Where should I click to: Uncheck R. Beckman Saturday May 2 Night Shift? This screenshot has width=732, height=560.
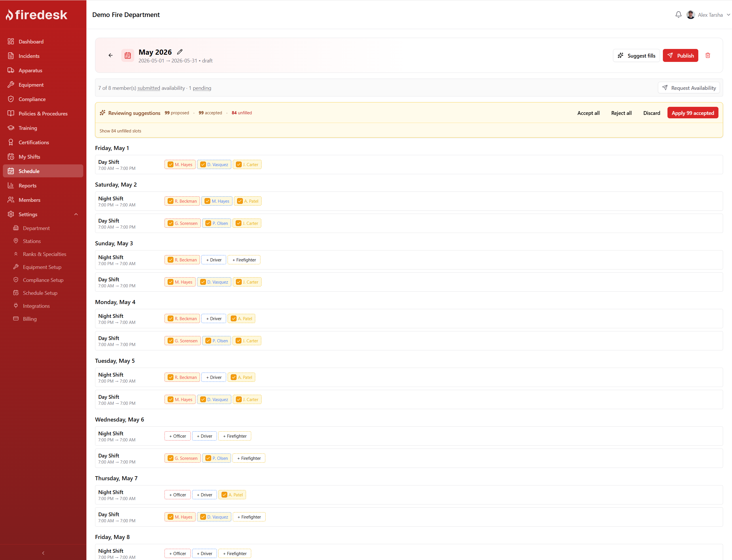(x=171, y=201)
